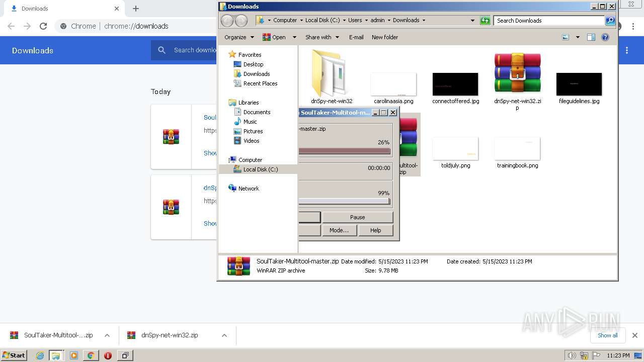This screenshot has height=362, width=644.
Task: Click the search magnifier in Explorer
Action: (x=610, y=21)
